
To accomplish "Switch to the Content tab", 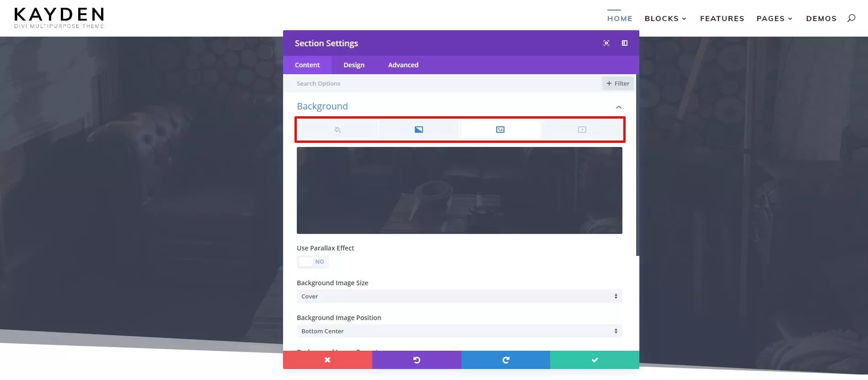I will tap(307, 65).
